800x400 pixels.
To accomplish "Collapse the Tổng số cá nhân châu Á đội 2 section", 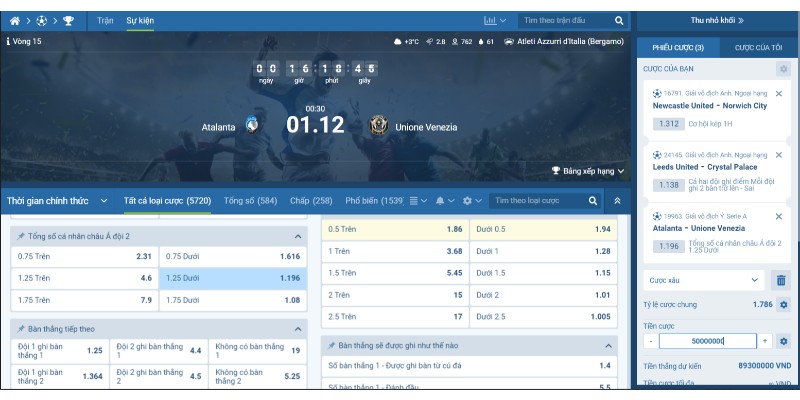I will [298, 236].
